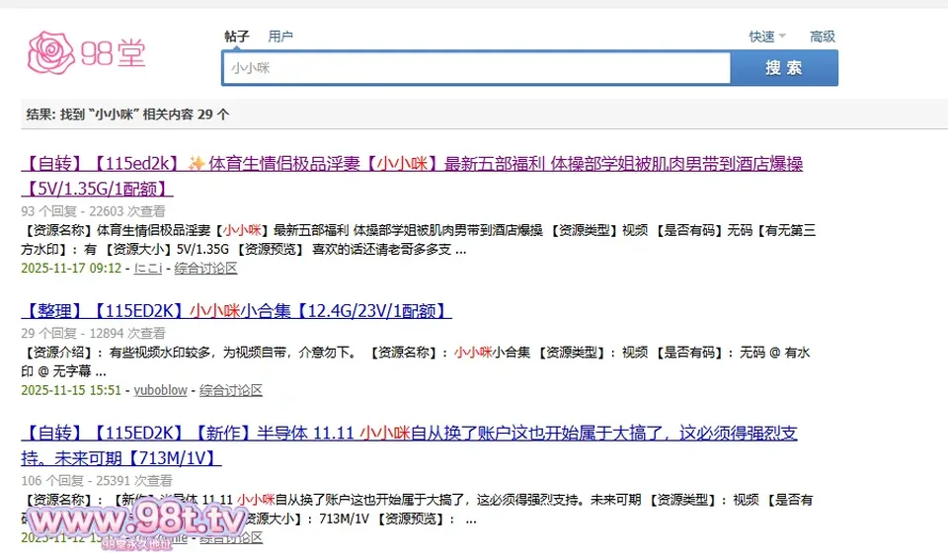Open the 小小咪小合集 12.4G/23V post

point(236,311)
